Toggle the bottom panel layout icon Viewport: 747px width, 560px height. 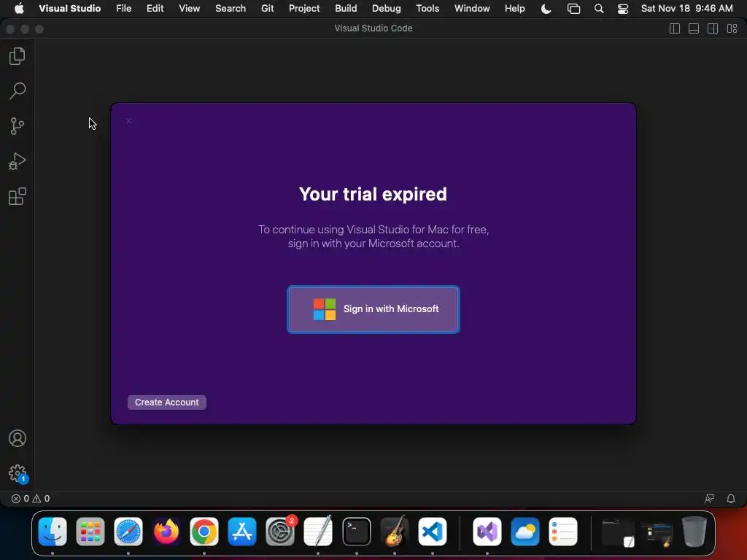tap(694, 28)
